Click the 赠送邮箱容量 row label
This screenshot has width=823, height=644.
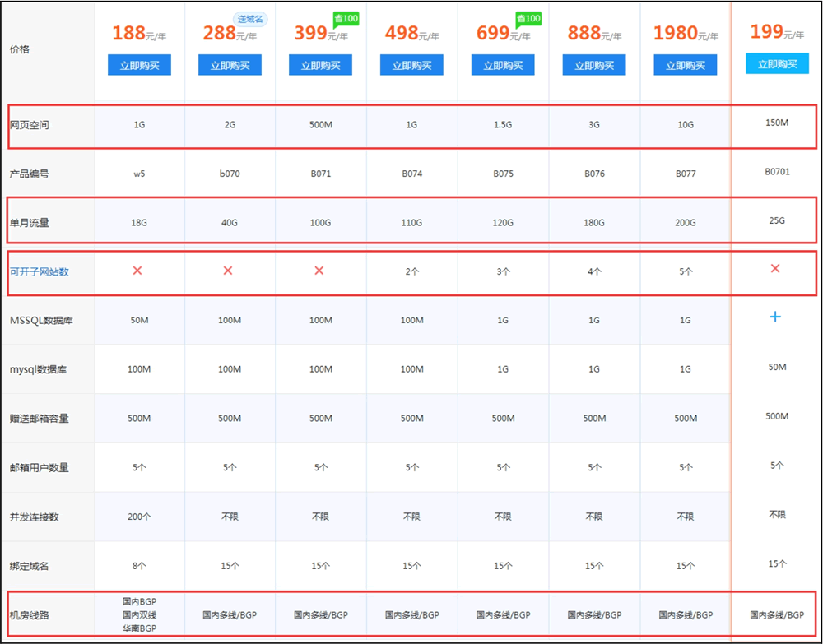click(x=40, y=419)
